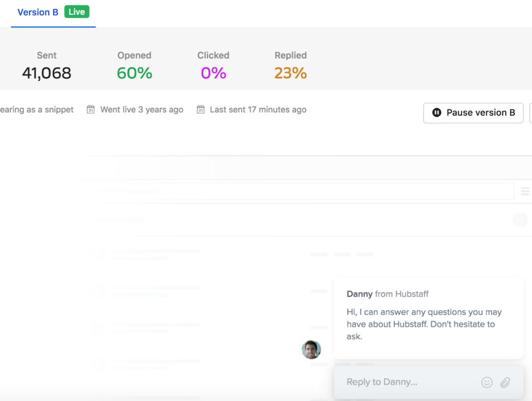This screenshot has height=401, width=532.
Task: Click Danny's profile picture in the chat widget
Action: point(311,350)
